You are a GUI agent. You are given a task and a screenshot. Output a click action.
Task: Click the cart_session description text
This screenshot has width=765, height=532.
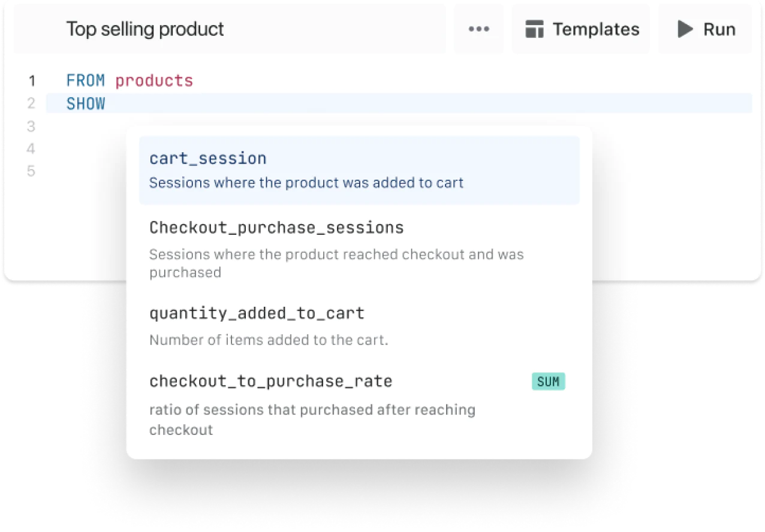306,183
